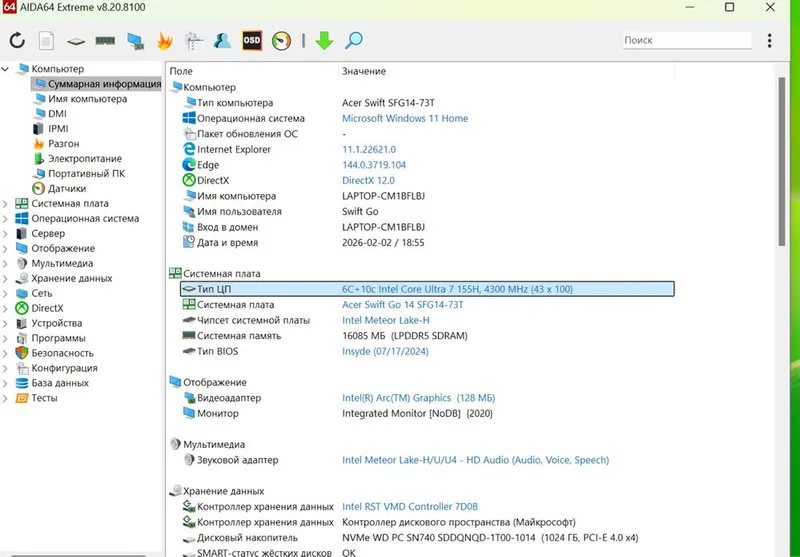Open the Microsoft Windows 11 Home link
This screenshot has height=557, width=800.
(405, 118)
